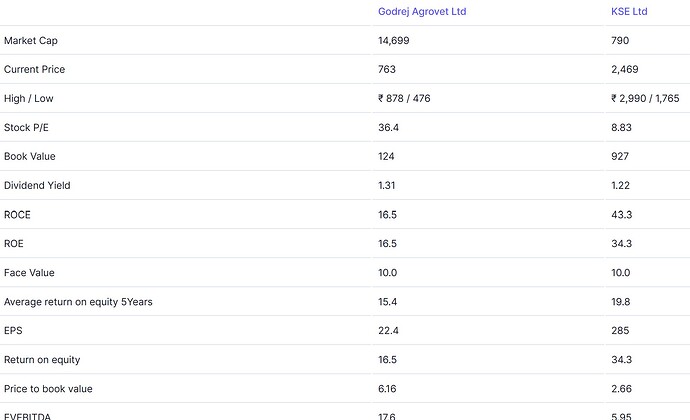Screen dimensions: 690x420
Task: Select the EPS row label
Action: [x=13, y=331]
